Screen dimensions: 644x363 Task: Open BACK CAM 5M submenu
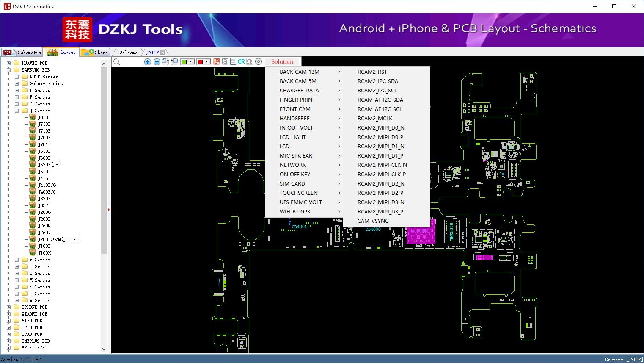tap(304, 81)
